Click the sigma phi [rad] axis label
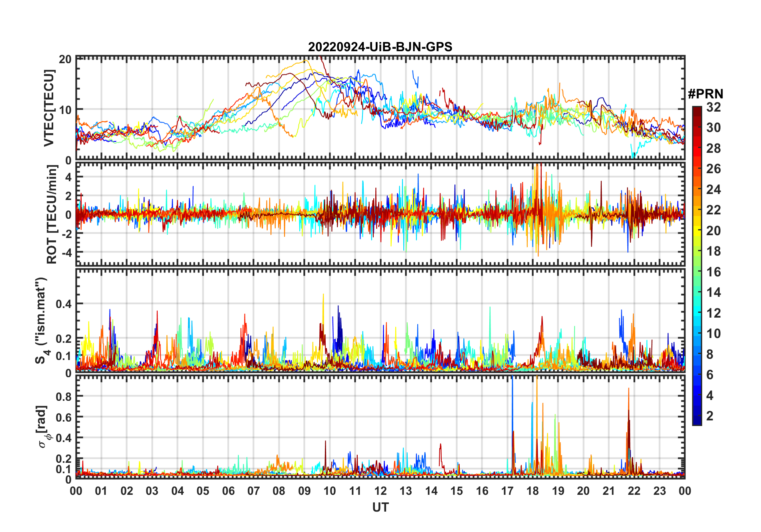 click(43, 427)
